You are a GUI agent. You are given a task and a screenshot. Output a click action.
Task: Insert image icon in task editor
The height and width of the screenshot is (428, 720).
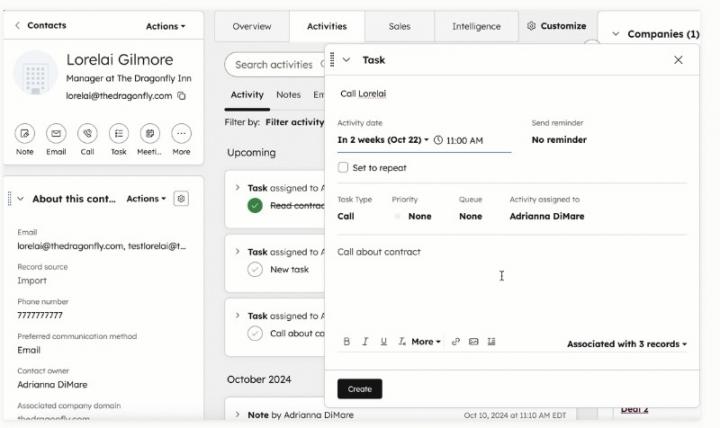click(x=473, y=342)
